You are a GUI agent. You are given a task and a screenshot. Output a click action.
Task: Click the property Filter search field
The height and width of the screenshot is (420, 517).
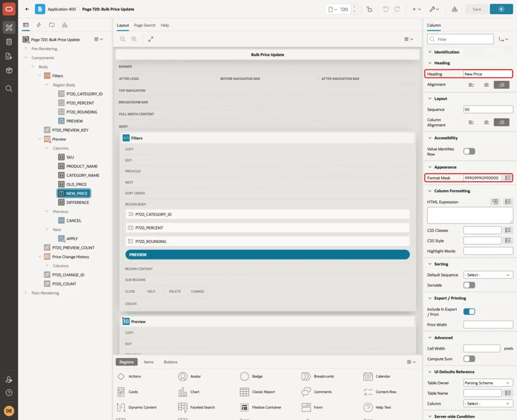click(460, 39)
